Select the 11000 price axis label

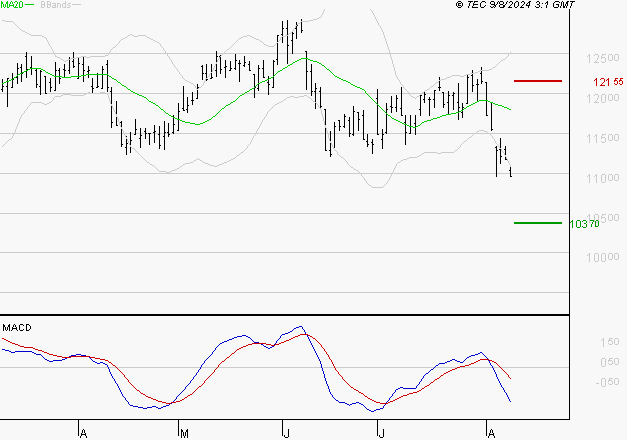coord(603,178)
